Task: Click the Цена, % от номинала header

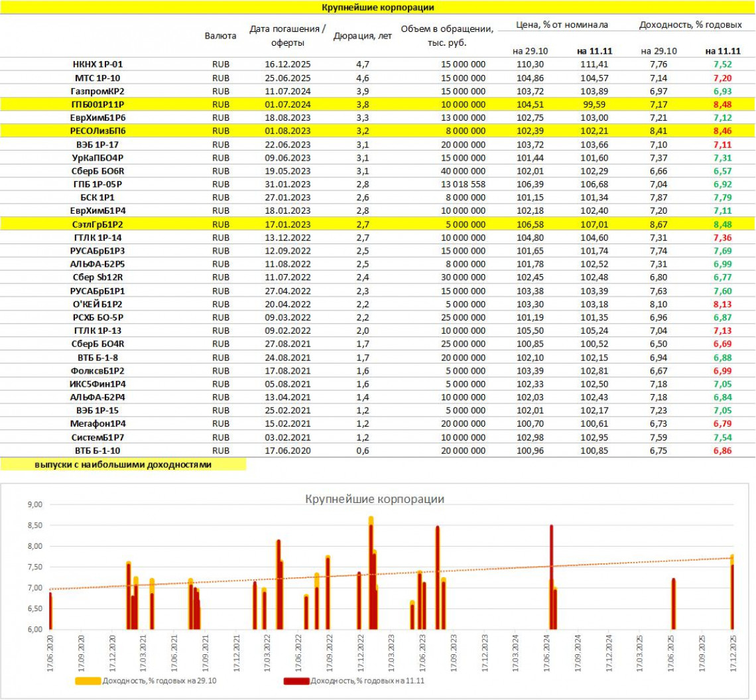Action: coord(562,25)
